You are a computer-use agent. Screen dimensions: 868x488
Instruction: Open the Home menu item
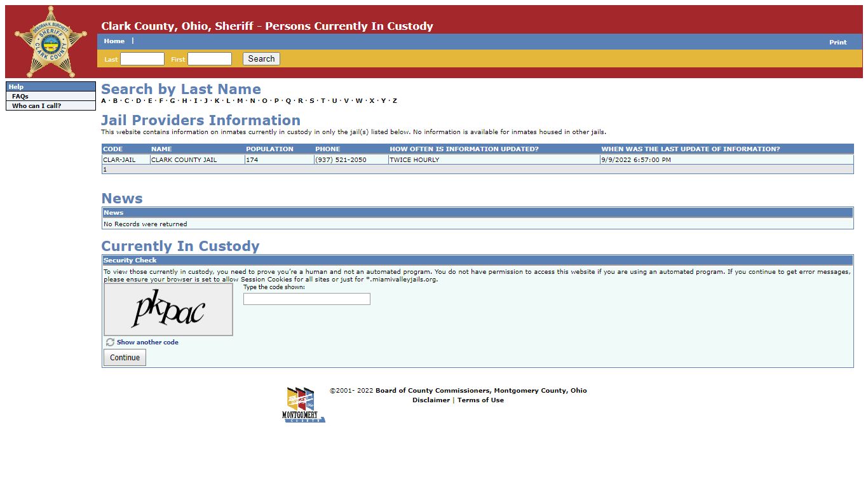(114, 41)
